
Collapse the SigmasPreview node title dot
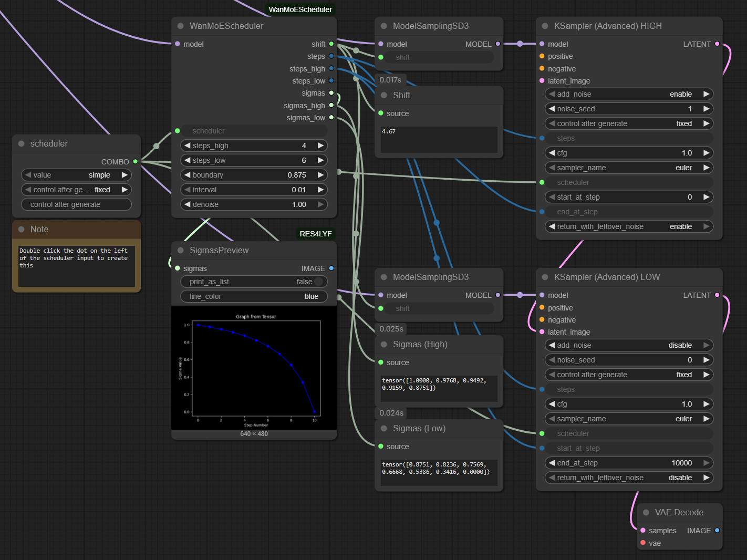pos(181,250)
